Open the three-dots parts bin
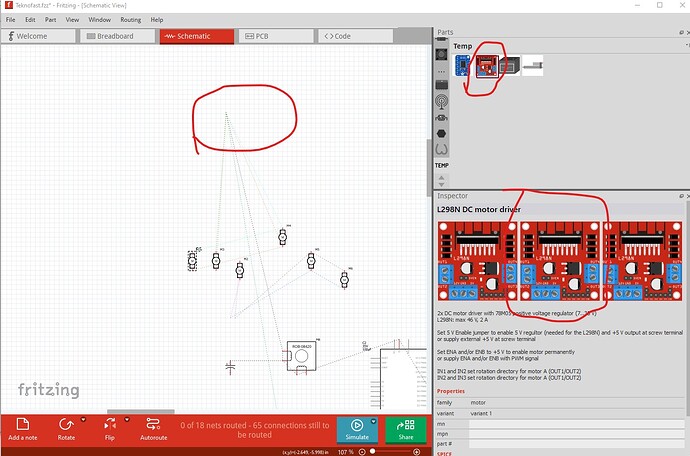This screenshot has width=690, height=456. pos(441,71)
